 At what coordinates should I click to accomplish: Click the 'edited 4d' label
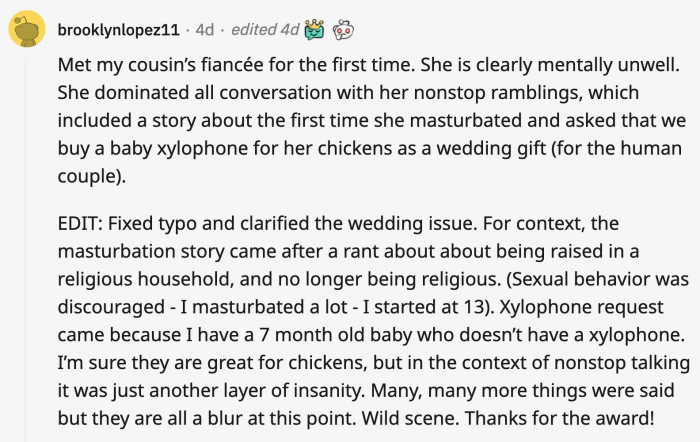coord(264,30)
